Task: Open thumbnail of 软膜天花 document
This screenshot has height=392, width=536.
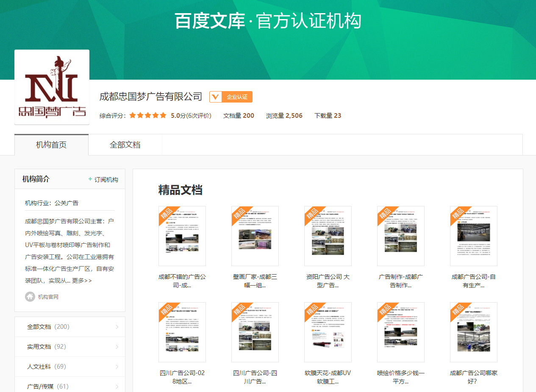Action: [328, 332]
